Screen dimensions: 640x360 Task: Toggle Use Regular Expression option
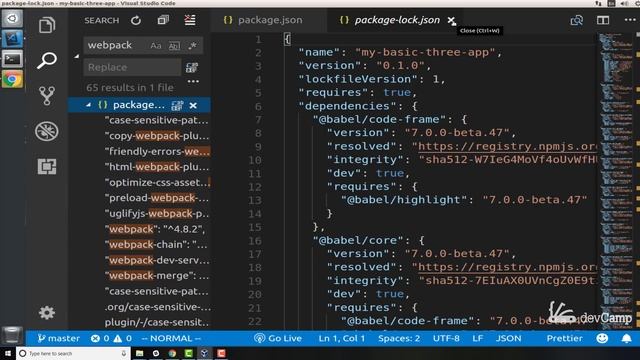pyautogui.click(x=193, y=46)
